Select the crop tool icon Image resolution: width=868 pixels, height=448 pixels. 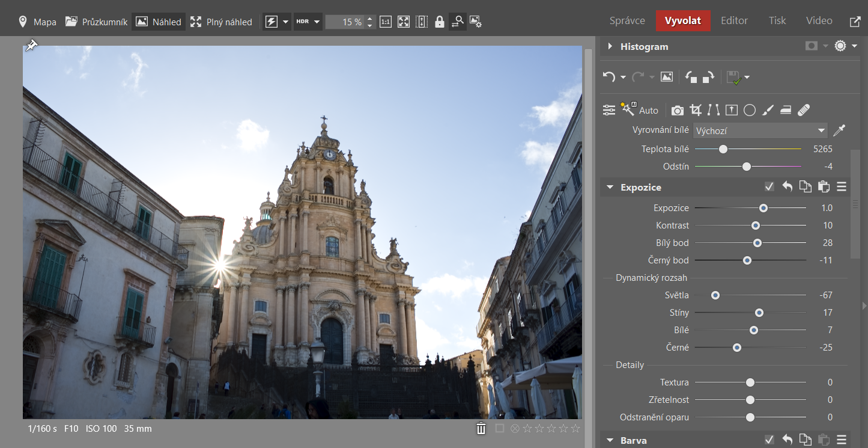tap(696, 110)
